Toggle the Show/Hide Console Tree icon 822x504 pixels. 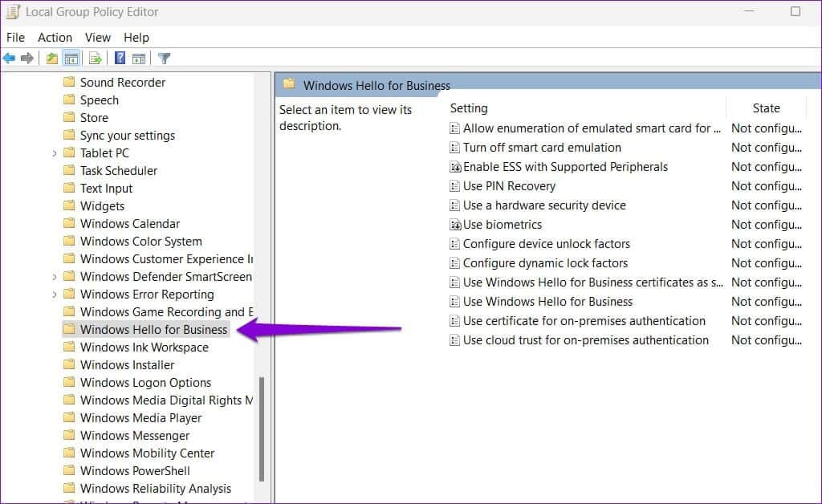click(71, 58)
